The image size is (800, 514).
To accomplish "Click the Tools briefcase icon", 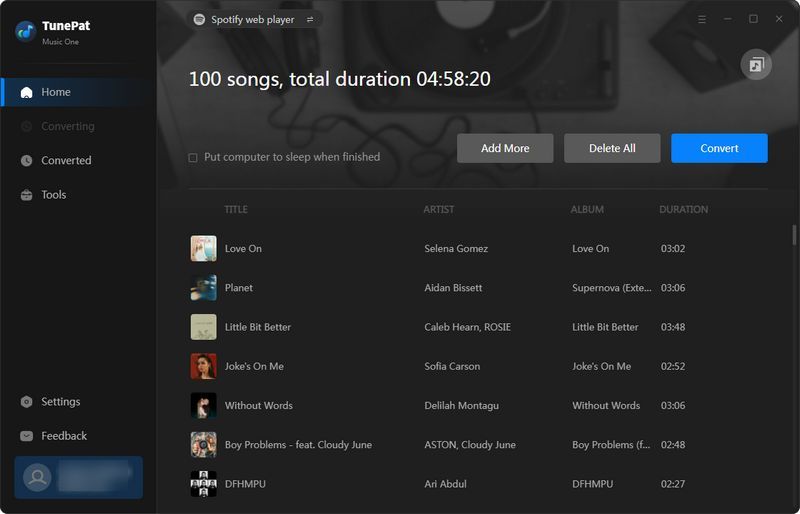I will (27, 195).
